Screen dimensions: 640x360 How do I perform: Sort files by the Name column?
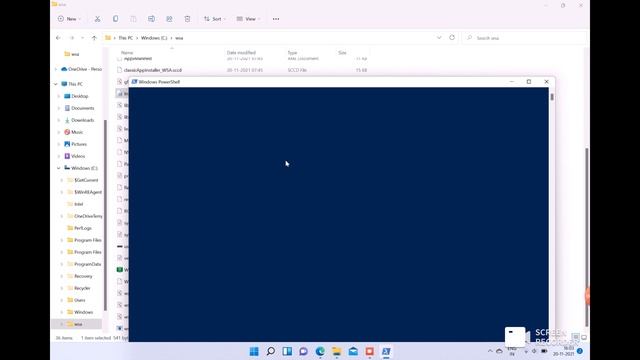[127, 53]
